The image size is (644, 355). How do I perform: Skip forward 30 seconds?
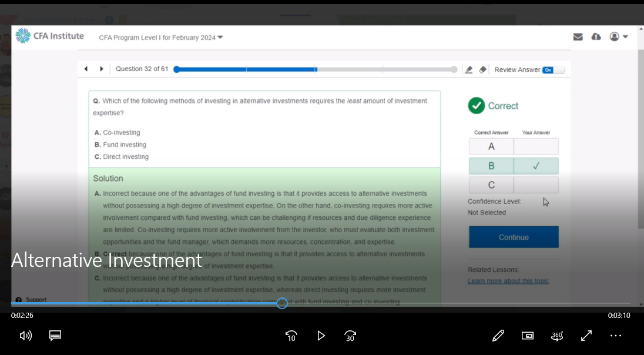[350, 336]
